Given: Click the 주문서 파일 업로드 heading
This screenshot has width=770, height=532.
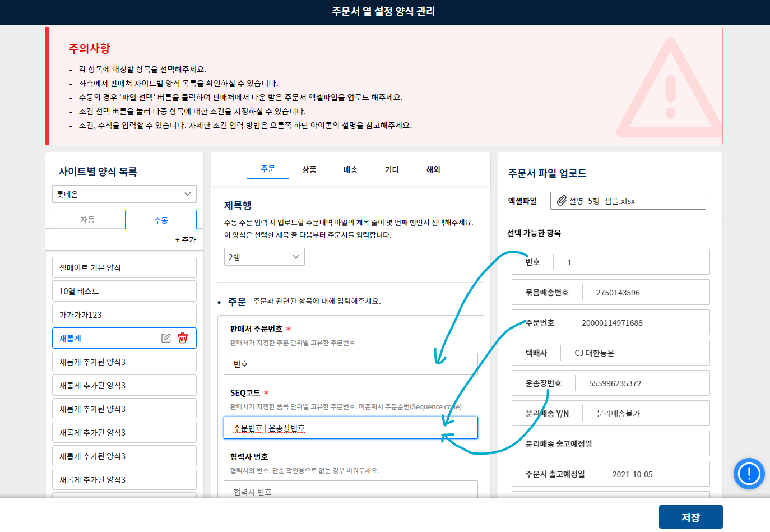Looking at the screenshot, I should pyautogui.click(x=547, y=173).
